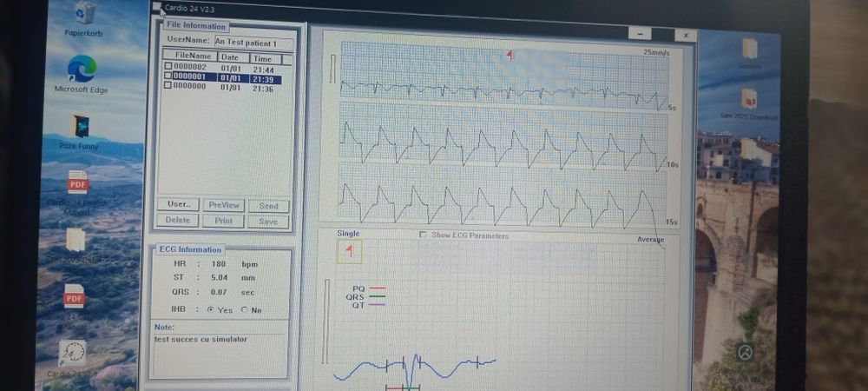Click into the Note text box
868x391 pixels.
pyautogui.click(x=220, y=355)
